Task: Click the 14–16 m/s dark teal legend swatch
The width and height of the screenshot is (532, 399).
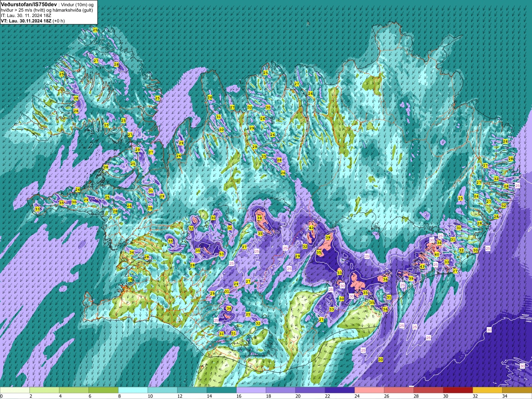Action: (222, 390)
